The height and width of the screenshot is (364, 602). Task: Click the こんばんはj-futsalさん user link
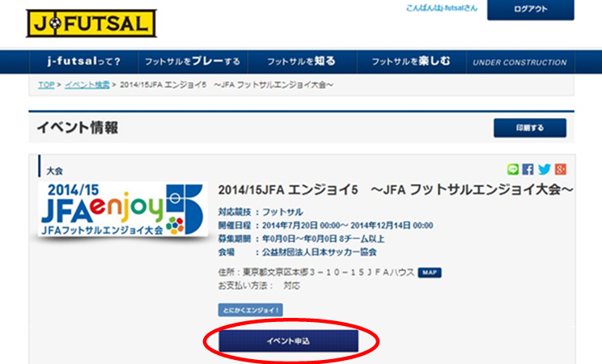tap(441, 9)
